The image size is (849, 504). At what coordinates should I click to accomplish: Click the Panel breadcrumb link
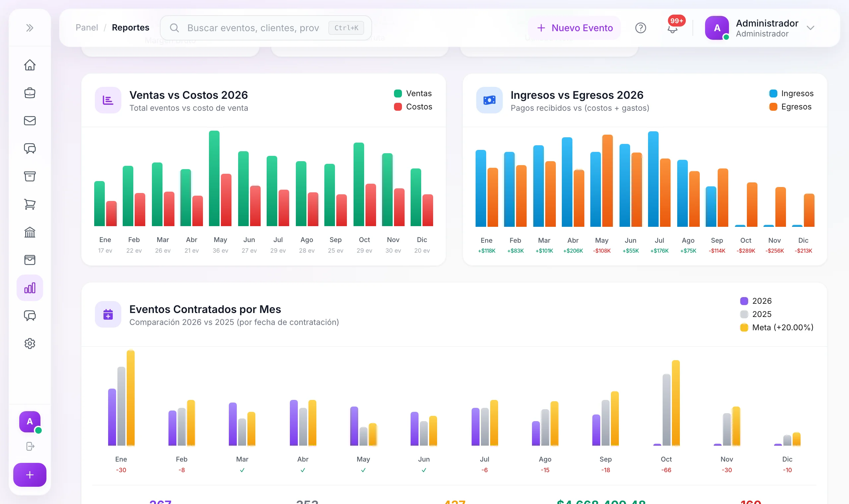[87, 28]
